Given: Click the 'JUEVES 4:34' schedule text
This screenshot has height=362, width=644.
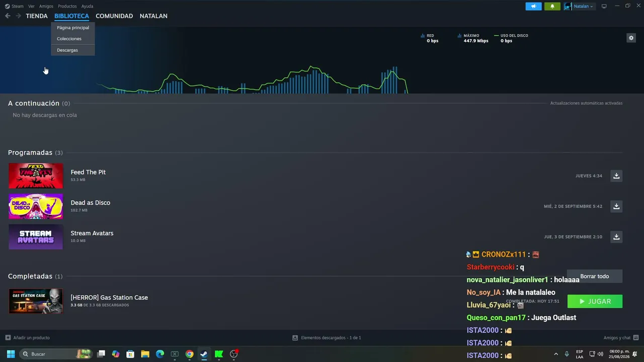Looking at the screenshot, I should coord(589,176).
